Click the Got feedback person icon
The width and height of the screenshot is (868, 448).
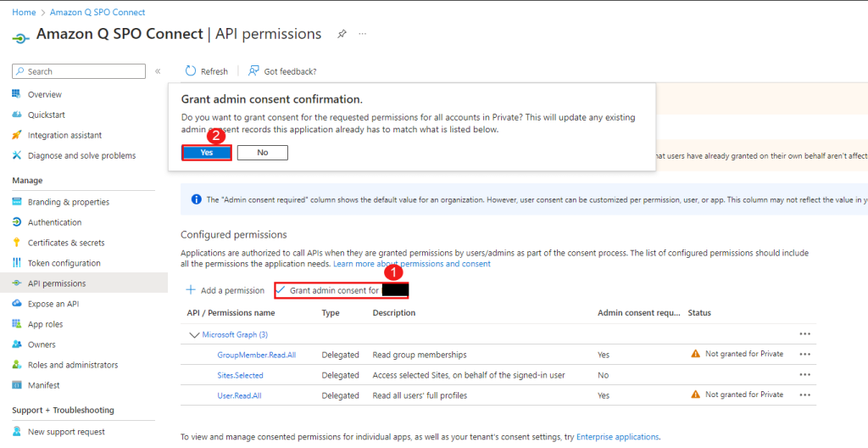tap(253, 71)
